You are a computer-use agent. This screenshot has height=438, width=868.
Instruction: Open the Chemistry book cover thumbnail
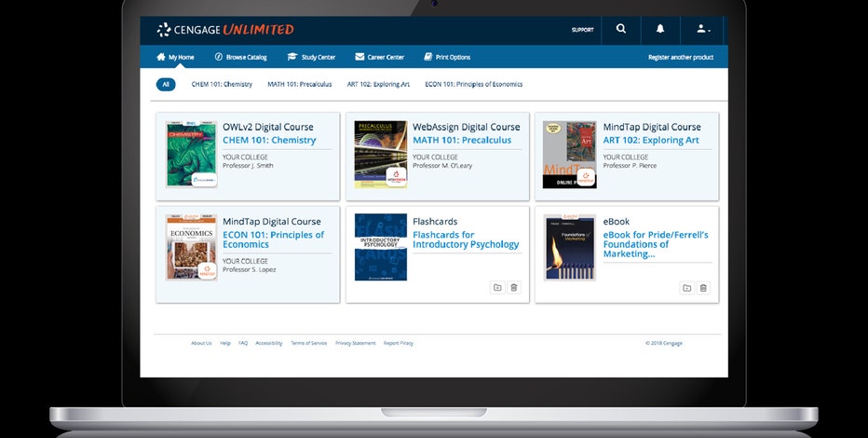(192, 155)
